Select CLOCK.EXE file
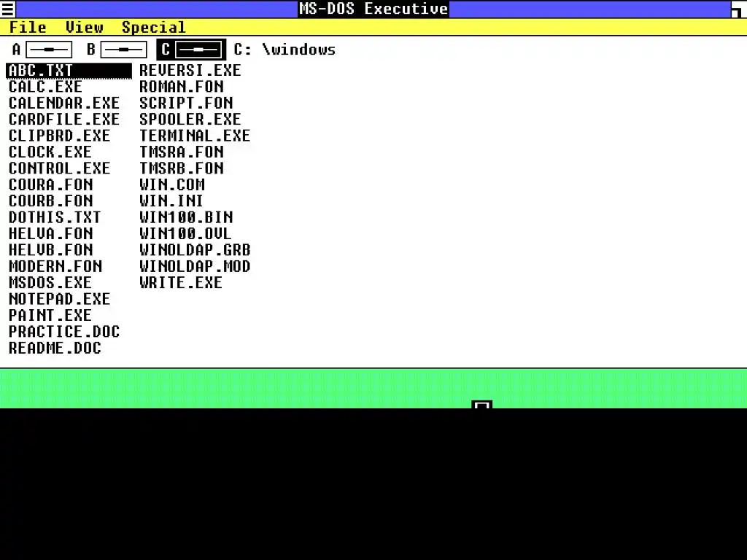This screenshot has height=560, width=747. (50, 152)
